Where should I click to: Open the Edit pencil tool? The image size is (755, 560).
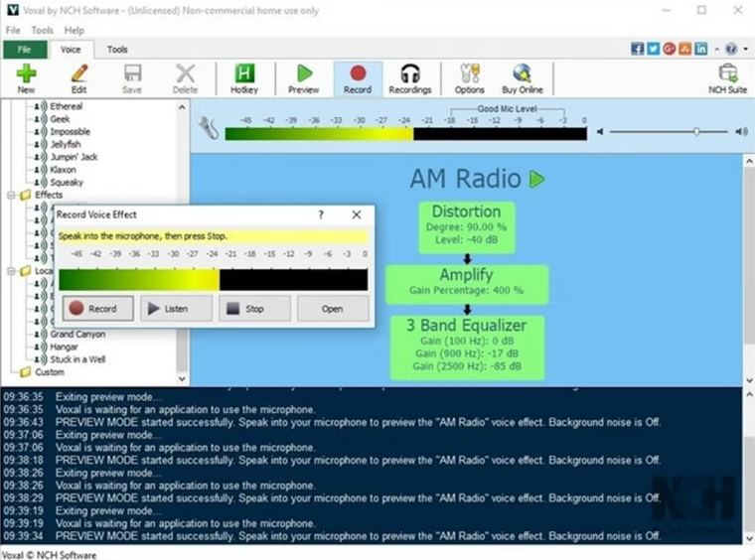point(78,75)
